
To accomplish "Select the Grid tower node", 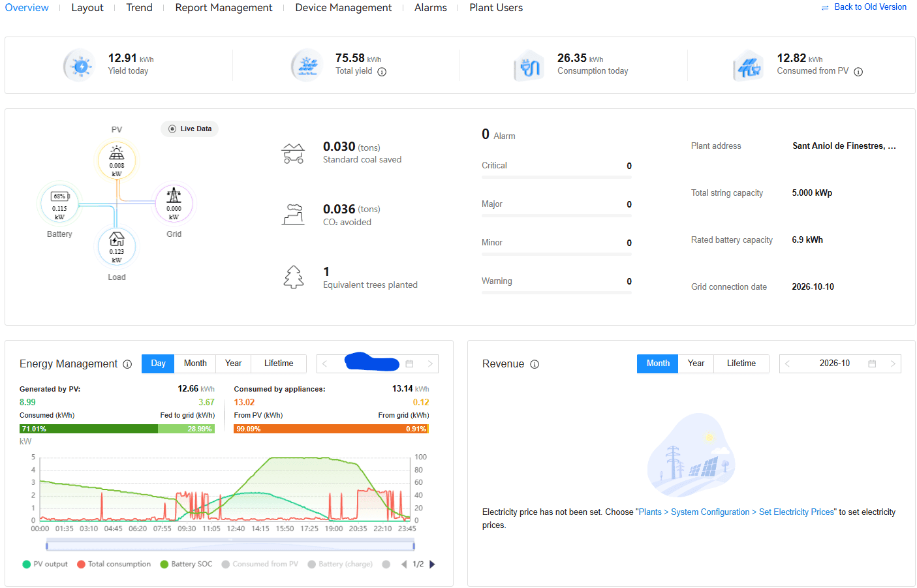I will tap(174, 204).
